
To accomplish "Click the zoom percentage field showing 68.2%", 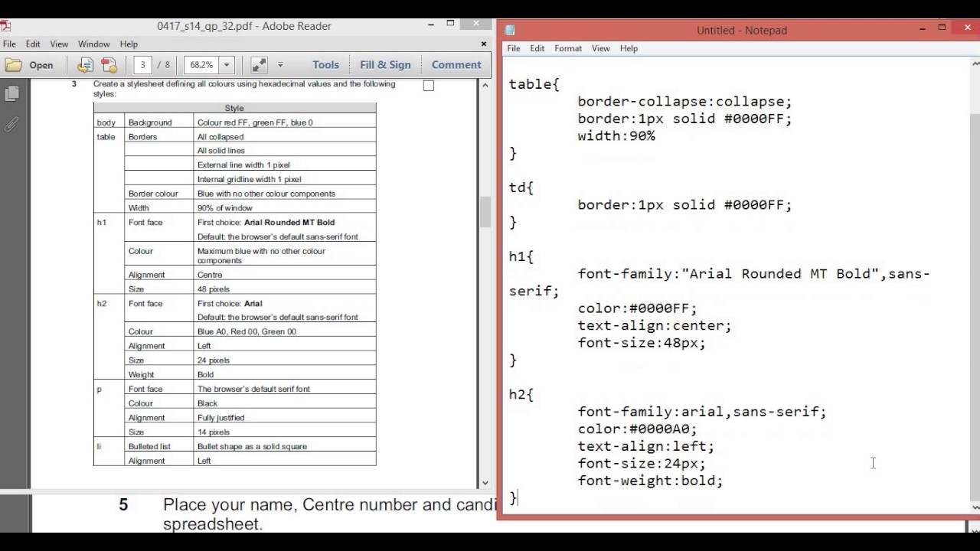I will point(201,65).
